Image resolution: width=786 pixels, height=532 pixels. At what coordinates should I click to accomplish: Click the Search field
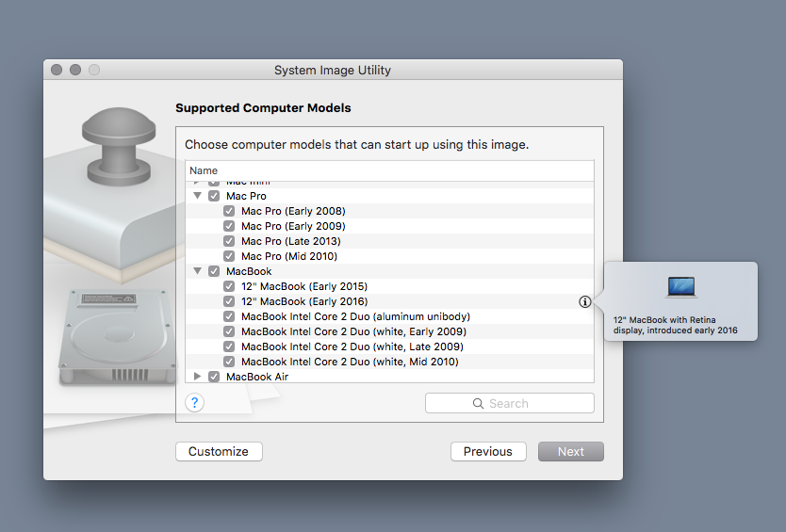(510, 403)
